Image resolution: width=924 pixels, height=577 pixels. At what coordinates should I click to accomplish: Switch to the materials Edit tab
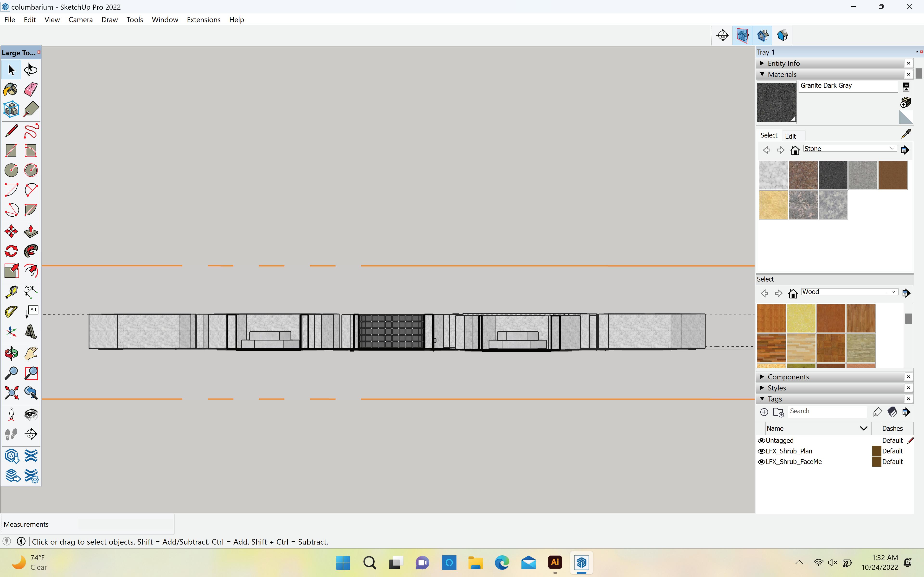coord(790,136)
